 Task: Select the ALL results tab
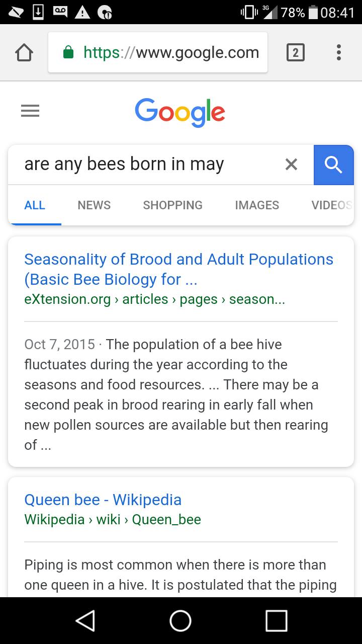coord(35,205)
